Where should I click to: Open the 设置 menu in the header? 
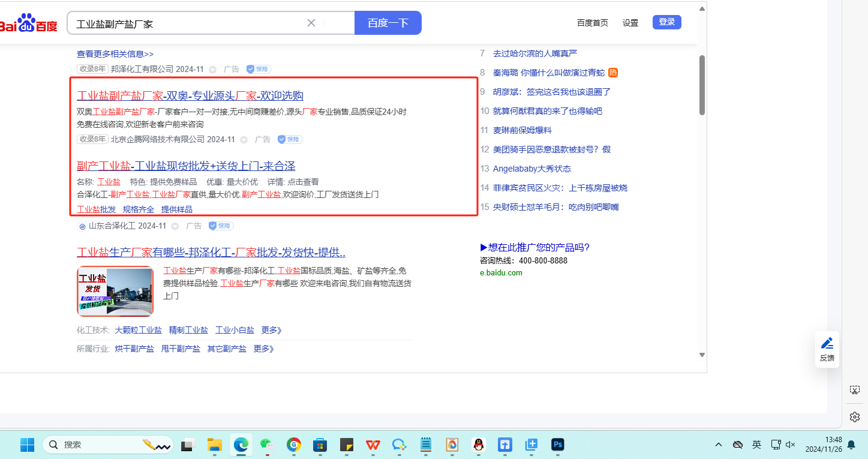tap(630, 23)
